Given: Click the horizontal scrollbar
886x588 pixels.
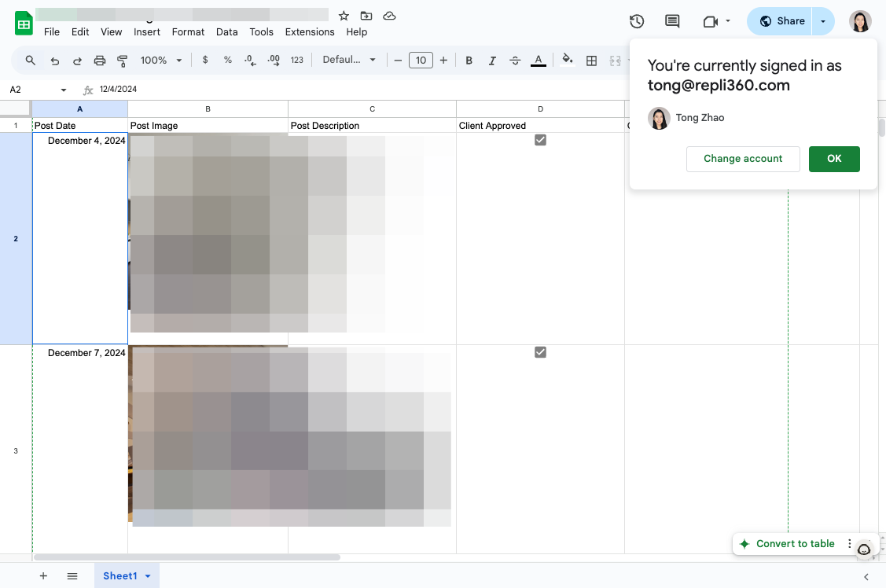Looking at the screenshot, I should coord(187,557).
